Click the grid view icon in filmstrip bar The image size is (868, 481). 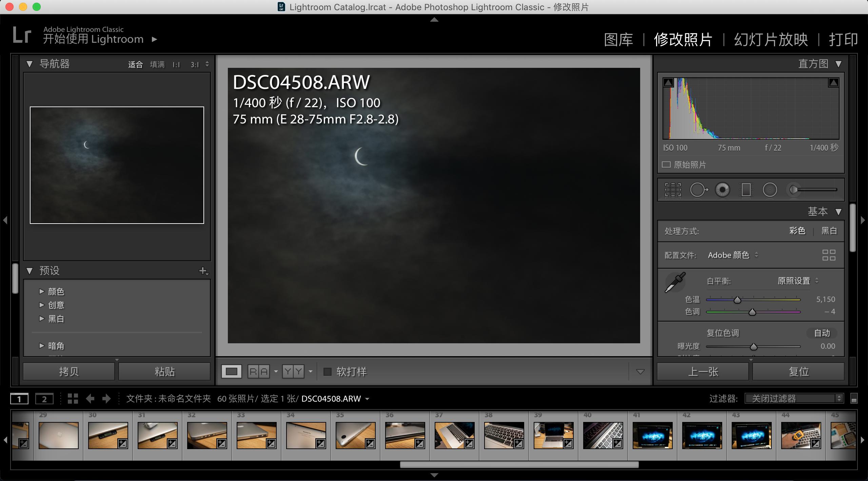[x=73, y=399]
